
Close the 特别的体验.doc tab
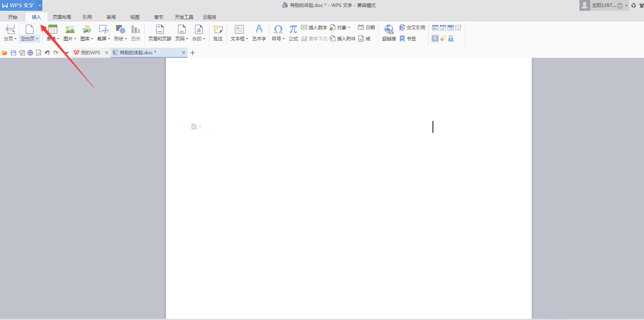click(x=183, y=53)
